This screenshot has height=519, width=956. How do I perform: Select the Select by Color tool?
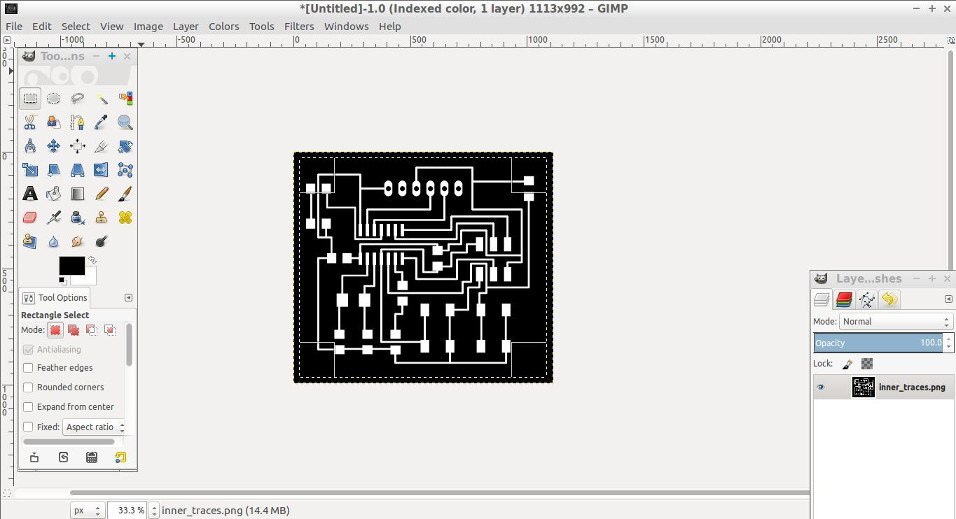coord(125,98)
